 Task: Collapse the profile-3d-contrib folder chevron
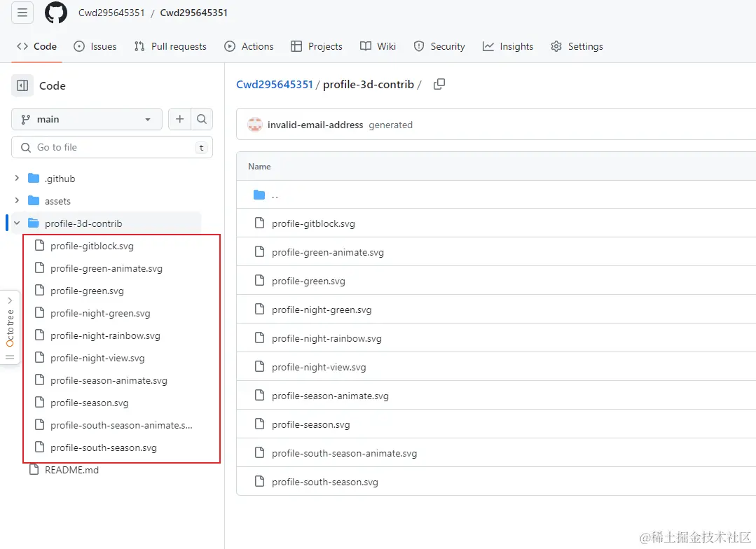click(17, 223)
